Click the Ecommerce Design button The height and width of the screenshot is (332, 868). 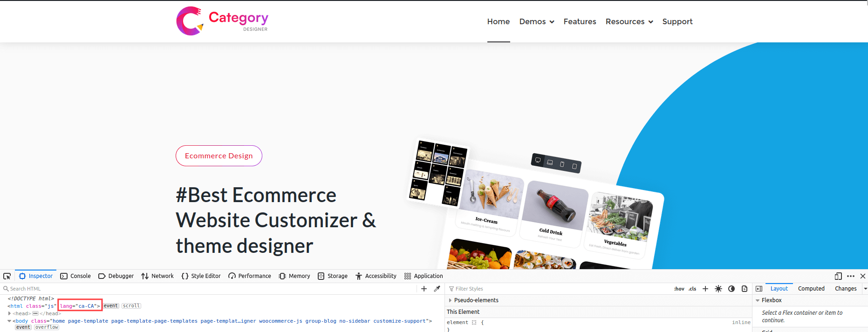[219, 156]
